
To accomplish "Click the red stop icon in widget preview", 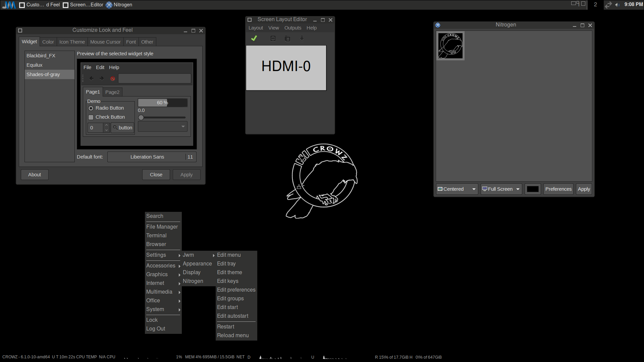I will pos(113,79).
